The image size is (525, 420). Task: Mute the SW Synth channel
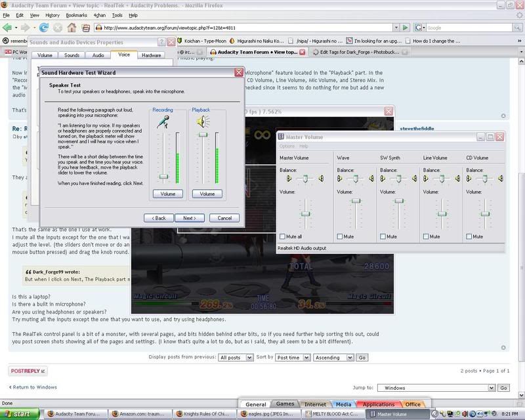pos(383,236)
